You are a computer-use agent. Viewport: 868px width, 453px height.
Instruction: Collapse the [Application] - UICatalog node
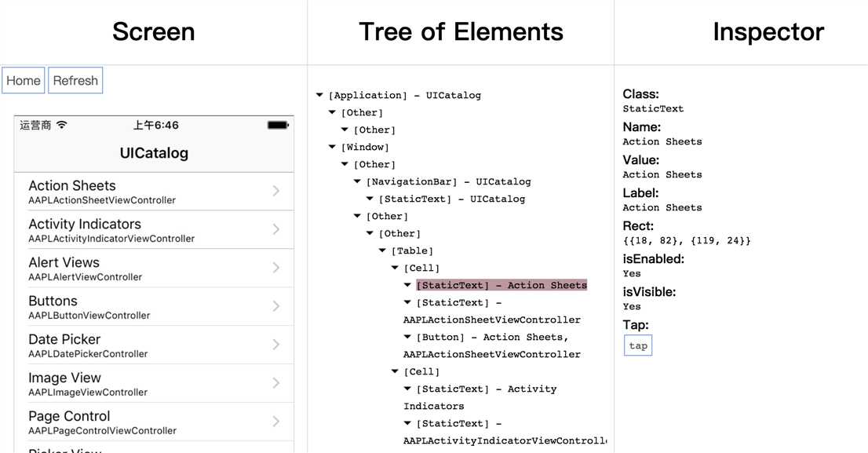(x=319, y=95)
